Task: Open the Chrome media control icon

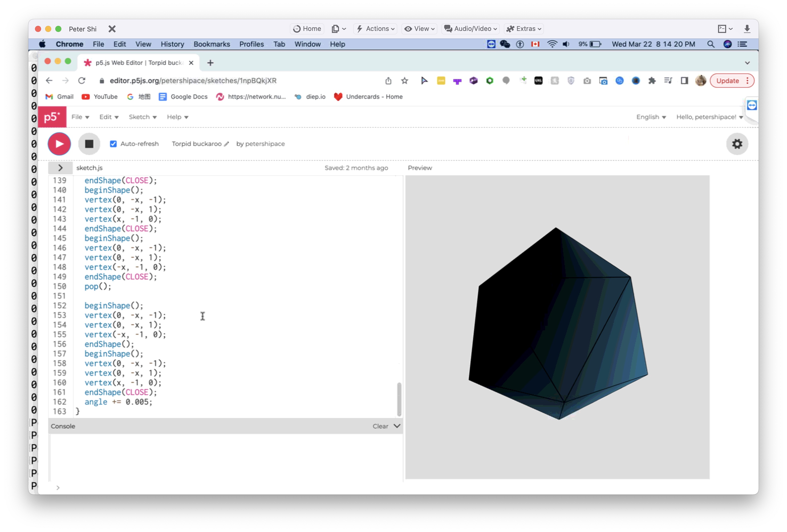Action: pyautogui.click(x=668, y=81)
